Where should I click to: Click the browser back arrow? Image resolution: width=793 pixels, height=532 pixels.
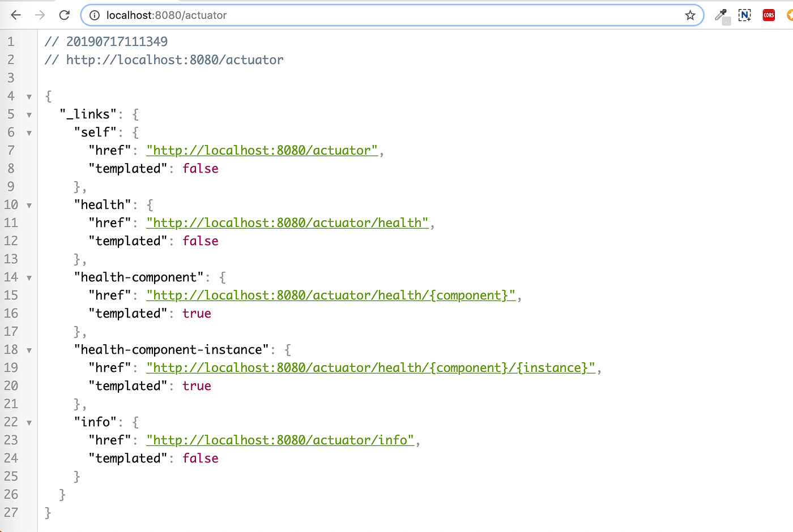(15, 15)
